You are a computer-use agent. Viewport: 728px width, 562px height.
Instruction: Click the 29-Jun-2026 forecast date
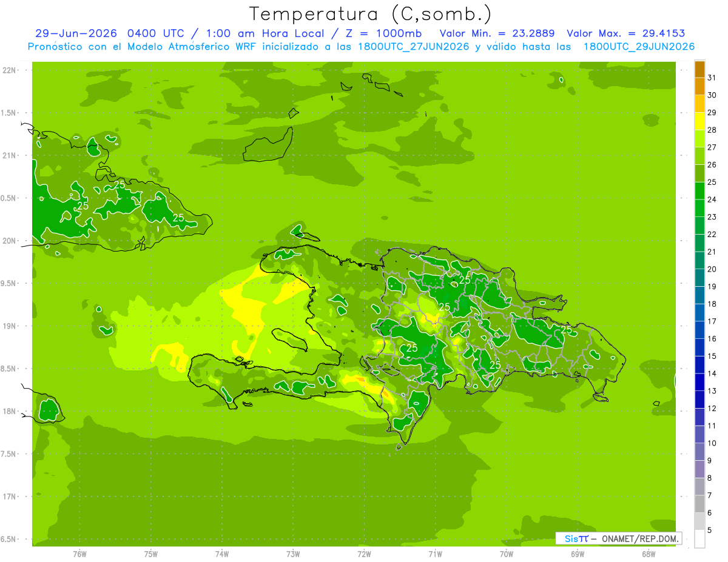75,33
